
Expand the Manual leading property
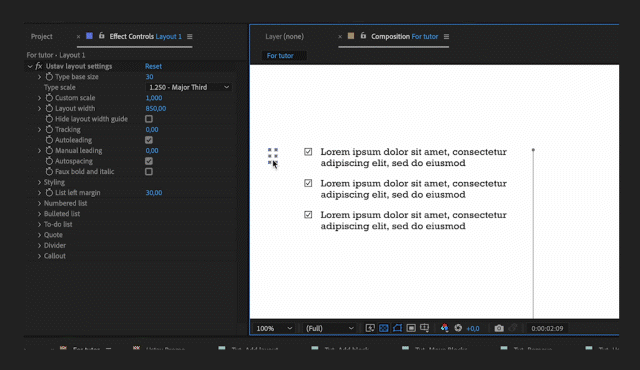coord(39,151)
